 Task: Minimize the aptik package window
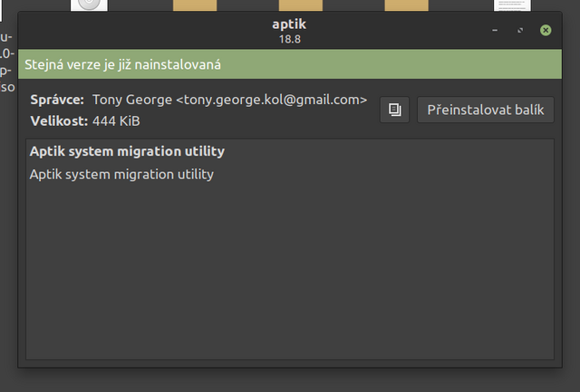(495, 30)
